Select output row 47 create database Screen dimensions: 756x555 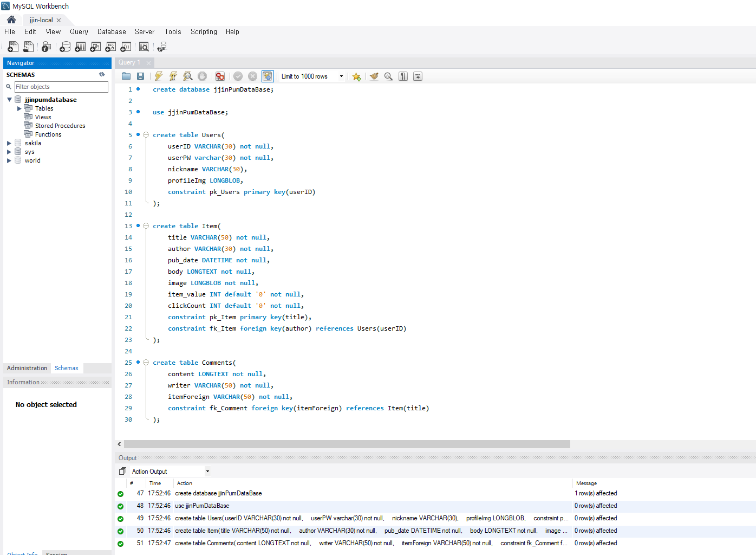(x=435, y=494)
